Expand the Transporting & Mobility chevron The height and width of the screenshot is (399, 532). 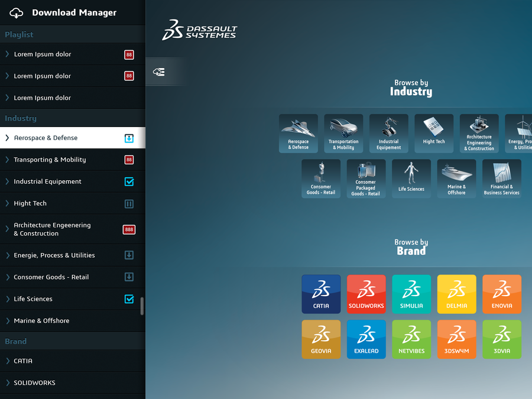click(x=7, y=160)
